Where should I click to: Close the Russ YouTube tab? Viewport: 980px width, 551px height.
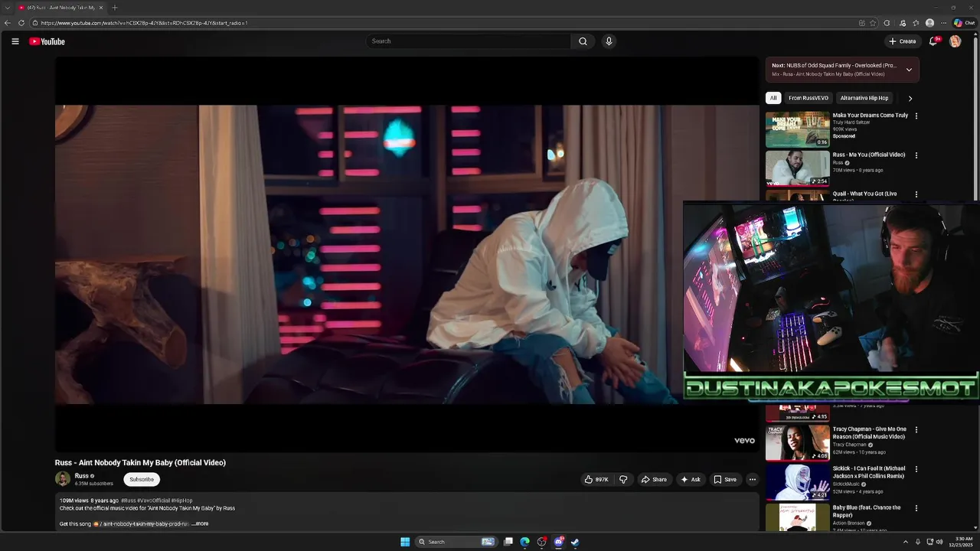[x=100, y=8]
